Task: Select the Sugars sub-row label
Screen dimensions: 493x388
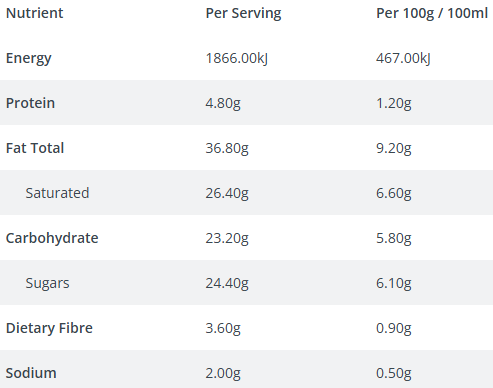Action: (x=47, y=284)
